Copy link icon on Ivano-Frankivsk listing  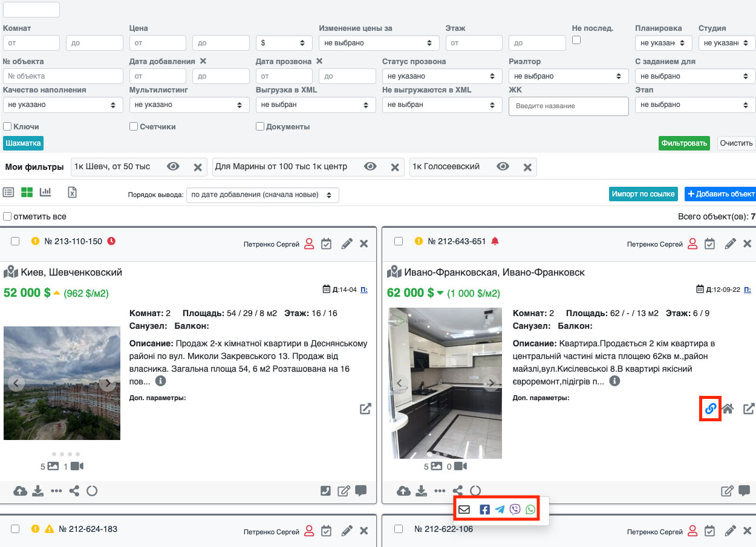[711, 409]
